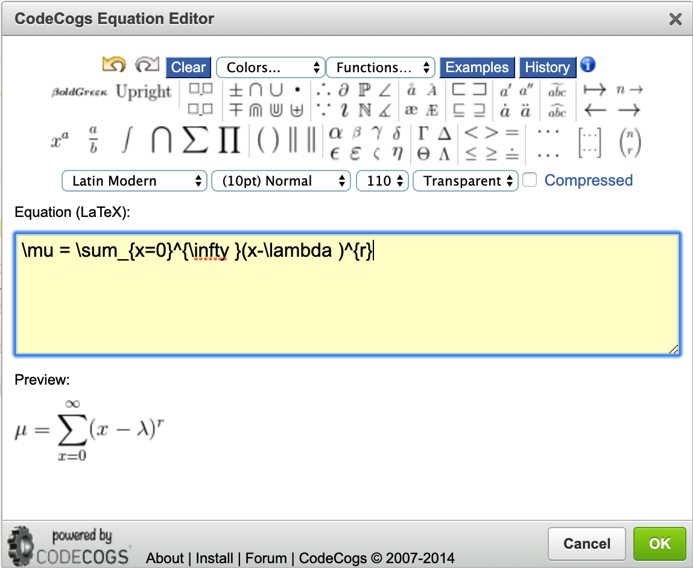Close the CodeCogs Equation Editor dialog
693x568 pixels.
[x=675, y=19]
